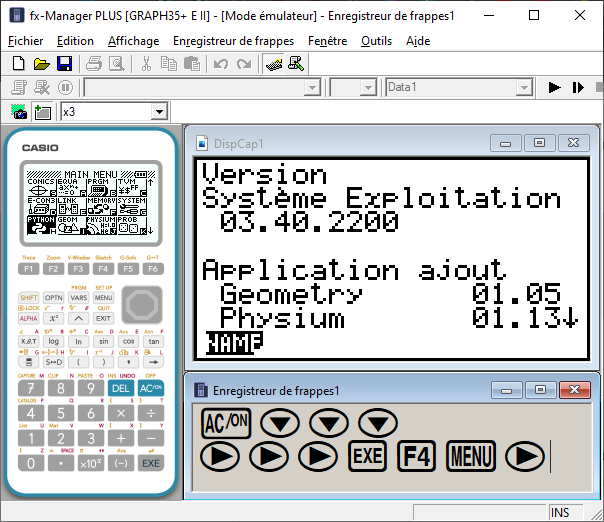Redo with the curved right arrow icon
This screenshot has height=522, width=604.
coord(244,64)
